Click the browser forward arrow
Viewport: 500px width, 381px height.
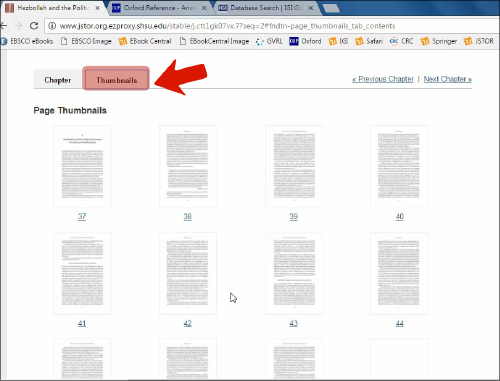[x=18, y=26]
